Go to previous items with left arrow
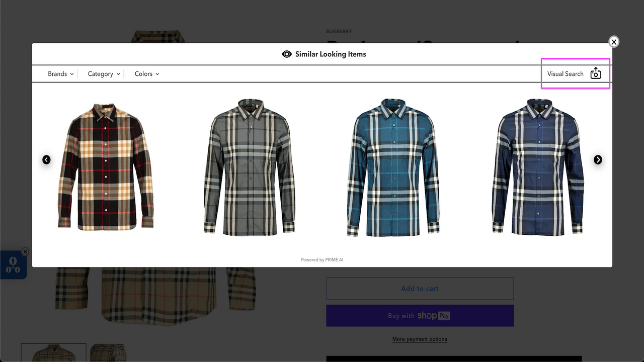The height and width of the screenshot is (362, 644). pyautogui.click(x=46, y=160)
